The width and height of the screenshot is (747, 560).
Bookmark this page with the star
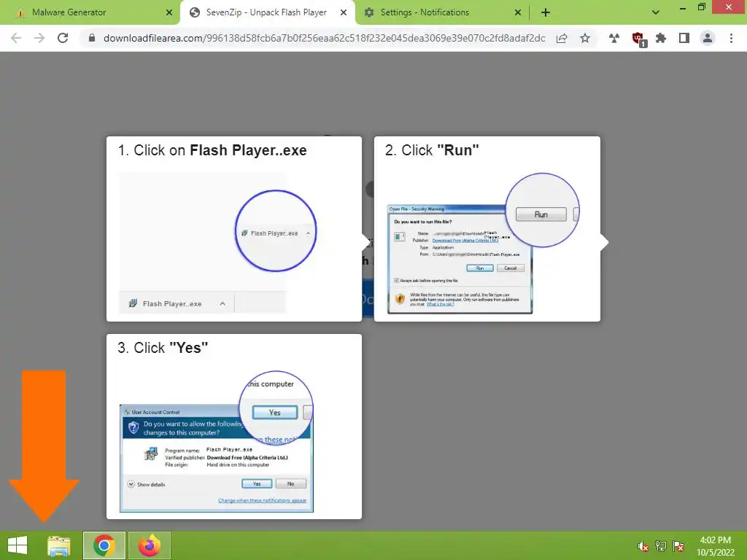(x=585, y=38)
